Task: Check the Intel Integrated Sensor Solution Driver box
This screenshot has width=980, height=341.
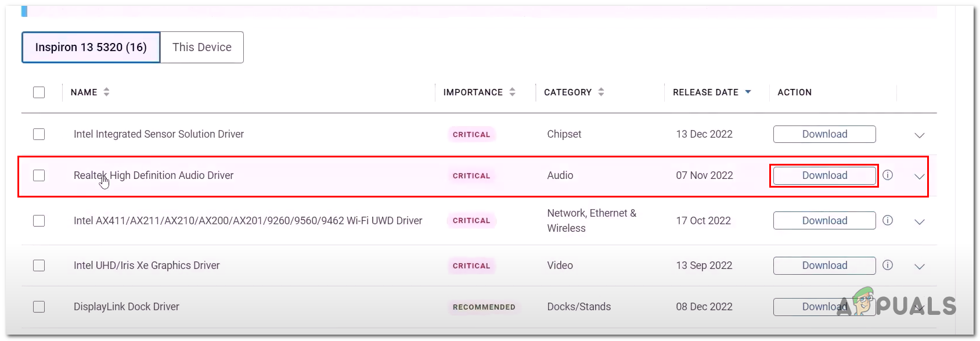Action: click(39, 134)
